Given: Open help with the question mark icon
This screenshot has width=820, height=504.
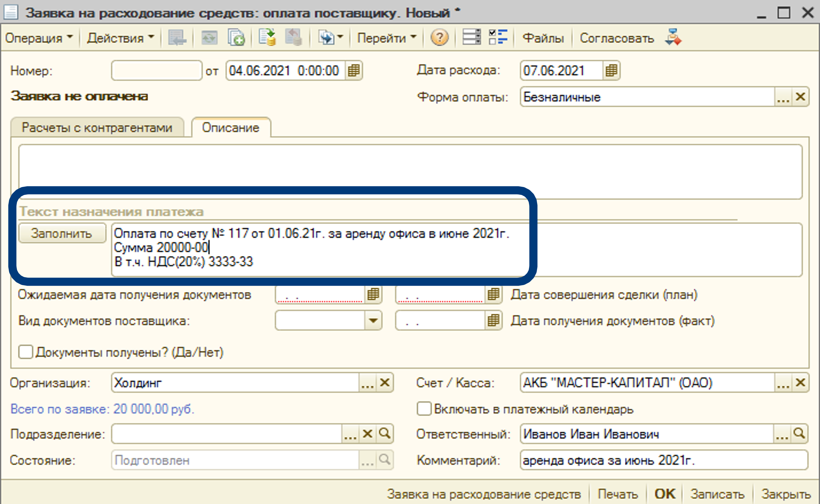Looking at the screenshot, I should [x=440, y=37].
